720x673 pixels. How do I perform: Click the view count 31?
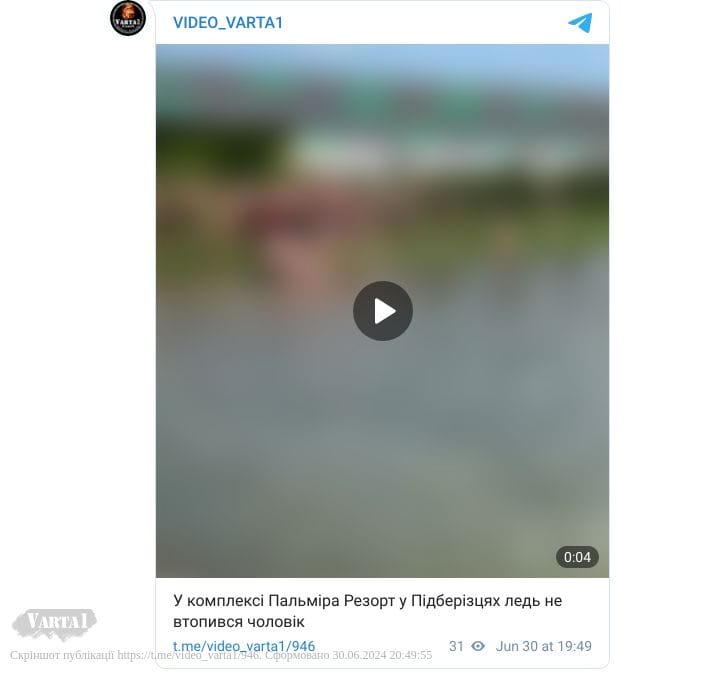pos(456,646)
